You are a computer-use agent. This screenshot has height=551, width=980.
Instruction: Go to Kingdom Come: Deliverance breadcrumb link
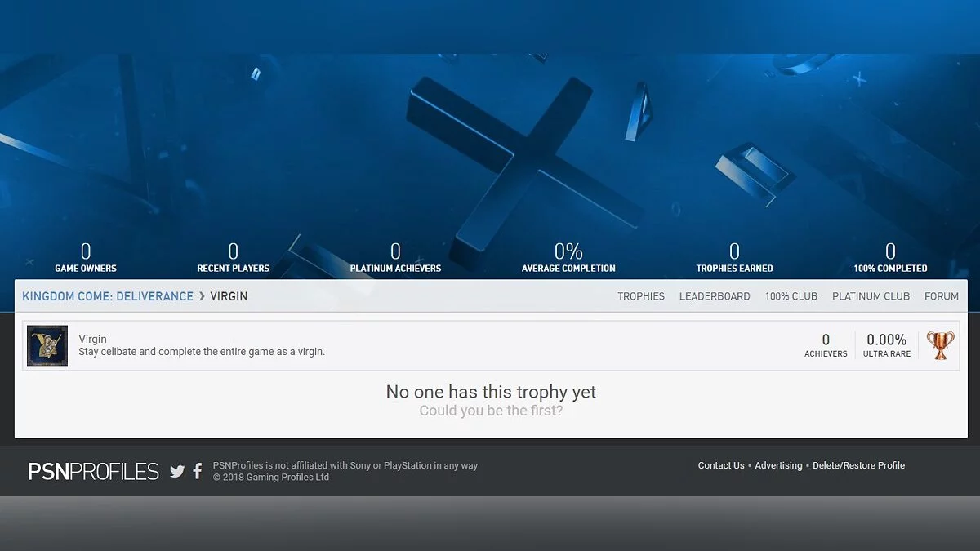click(x=108, y=296)
